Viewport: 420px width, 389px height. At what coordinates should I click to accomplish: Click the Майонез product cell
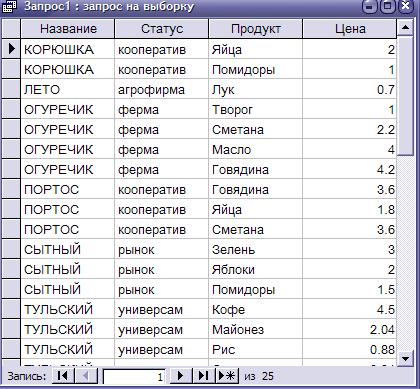click(x=256, y=329)
